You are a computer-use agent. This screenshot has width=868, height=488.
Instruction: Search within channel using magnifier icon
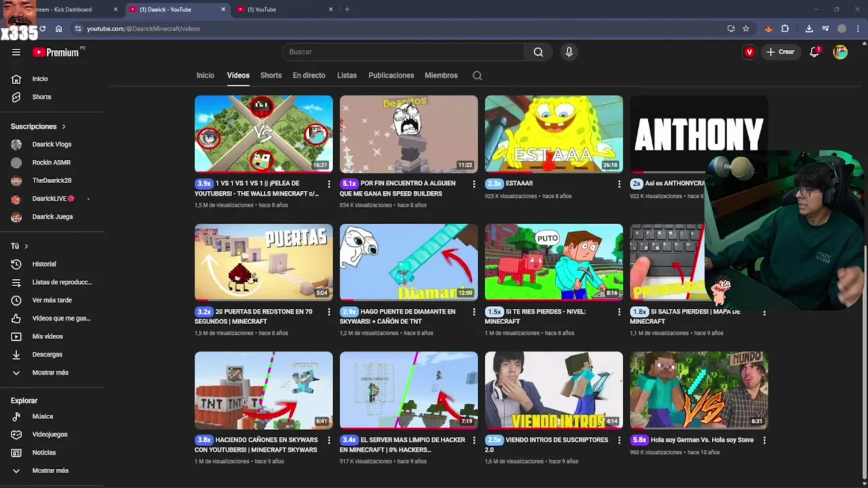pyautogui.click(x=477, y=75)
